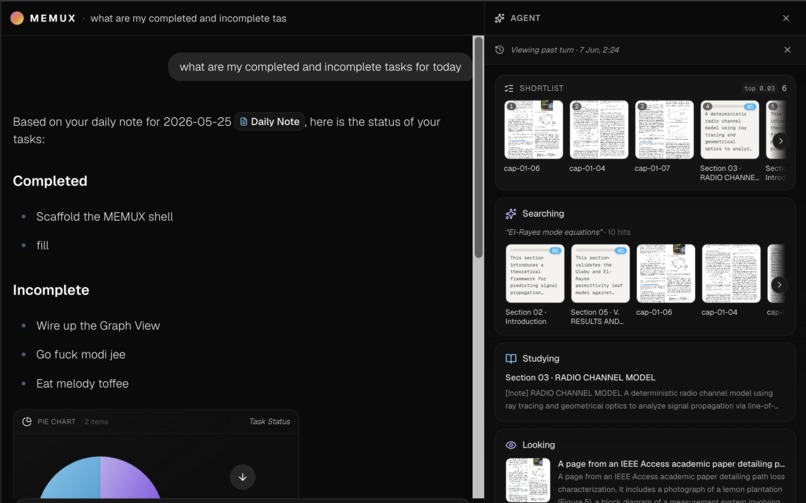Open search result Section 05 V. RESULTS AND
The image size is (806, 503).
600,273
